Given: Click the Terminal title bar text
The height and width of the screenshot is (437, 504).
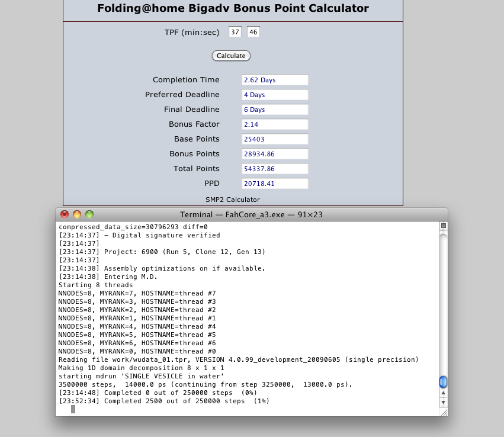Looking at the screenshot, I should click(251, 214).
